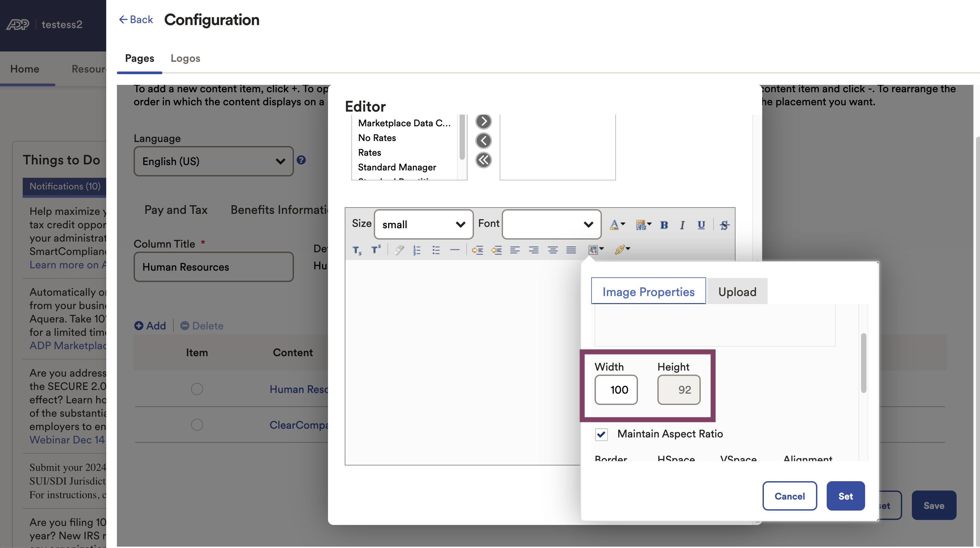Click the single left arrow move button

[x=484, y=141]
